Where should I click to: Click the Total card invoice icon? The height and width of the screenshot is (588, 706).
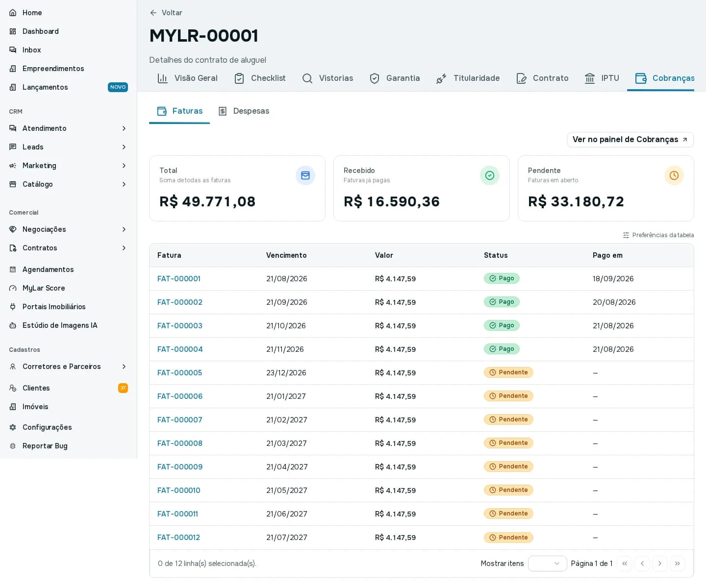(305, 175)
